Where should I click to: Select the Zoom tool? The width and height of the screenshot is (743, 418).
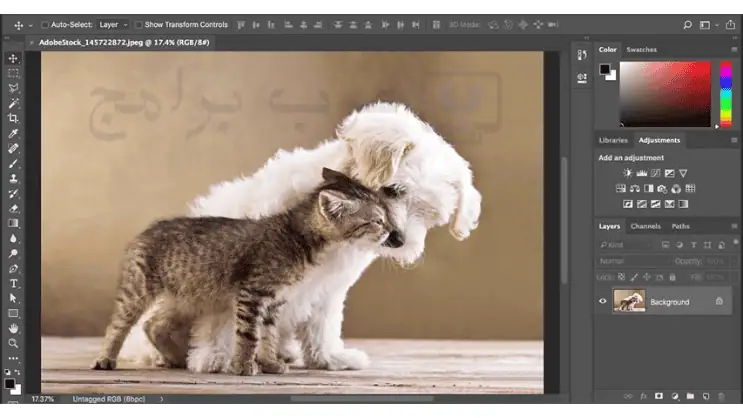coord(13,343)
